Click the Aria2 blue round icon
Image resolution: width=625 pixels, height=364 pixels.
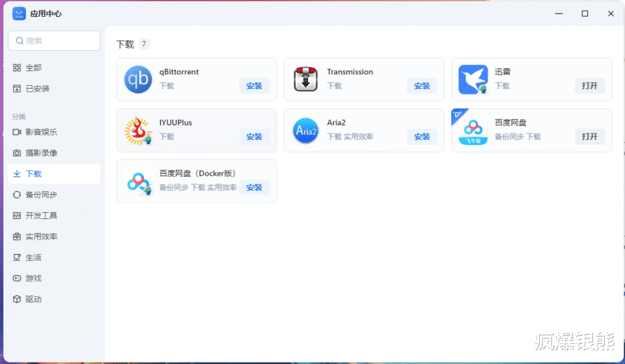[306, 130]
